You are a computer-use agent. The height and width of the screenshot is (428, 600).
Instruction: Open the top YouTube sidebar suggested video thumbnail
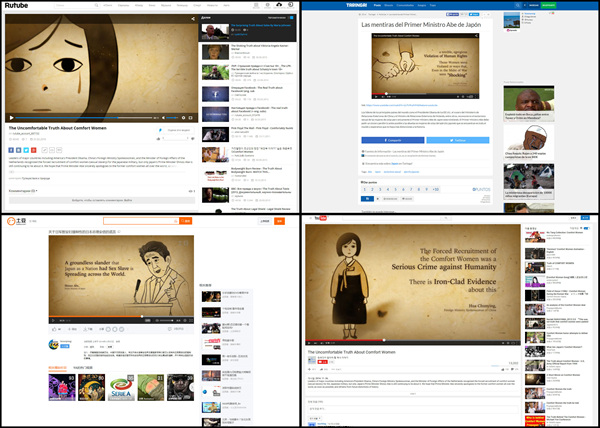[535, 237]
